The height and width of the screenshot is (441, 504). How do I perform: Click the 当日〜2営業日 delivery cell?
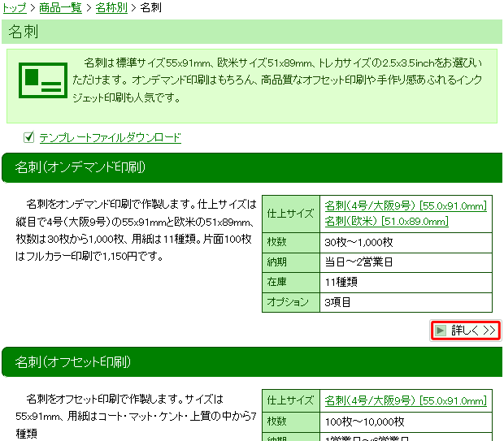point(358,262)
